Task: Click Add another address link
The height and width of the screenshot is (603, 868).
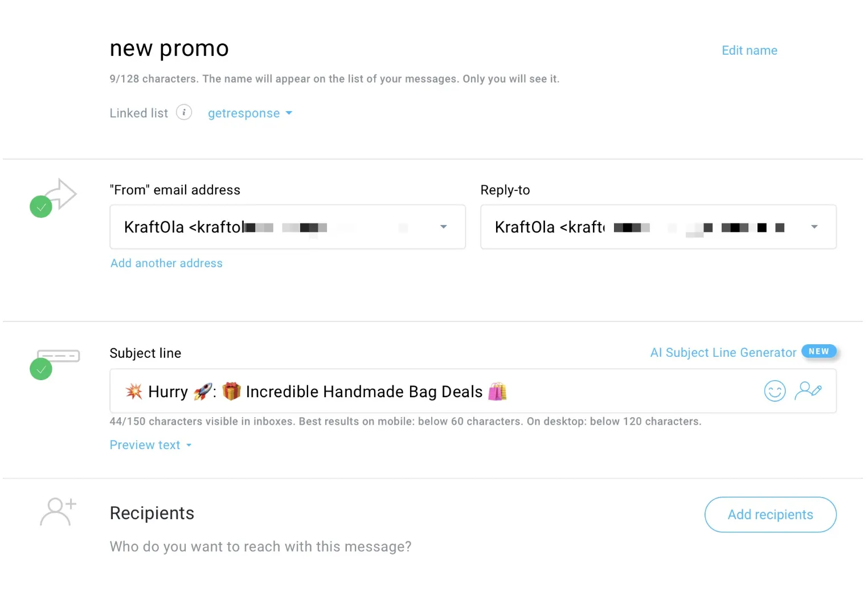Action: coord(166,263)
